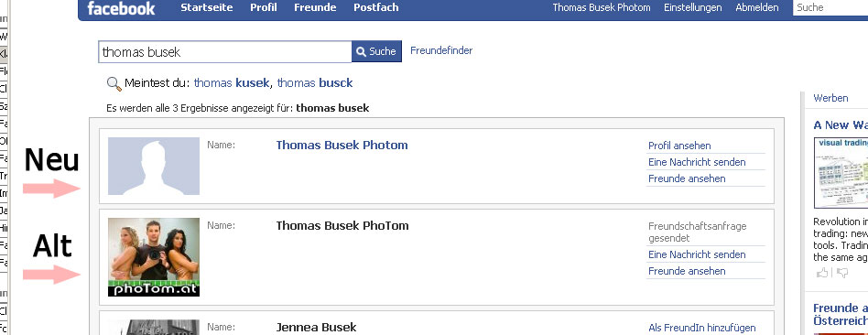Screen dimensions: 868x335
Task: Click the facebook logo in header
Action: (x=121, y=8)
